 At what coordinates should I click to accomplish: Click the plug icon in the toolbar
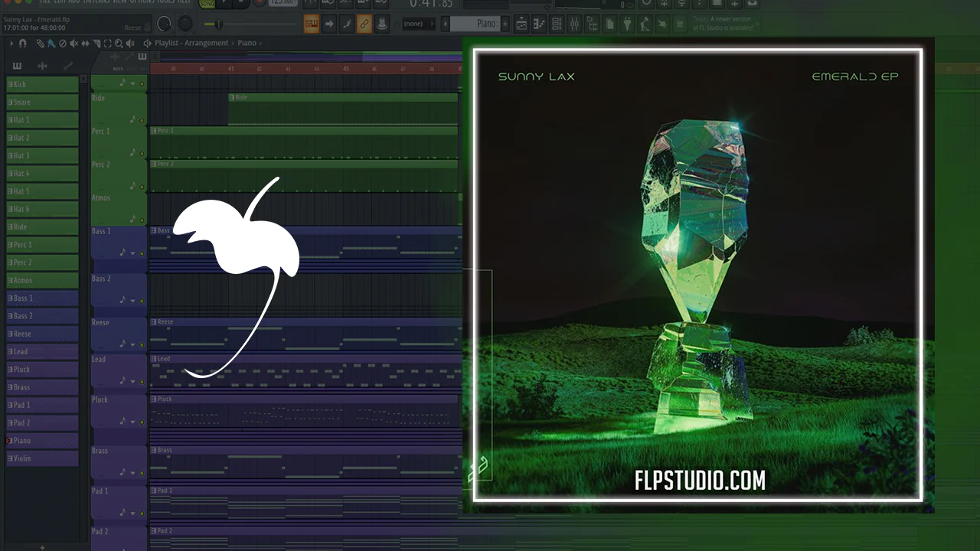coord(627,24)
